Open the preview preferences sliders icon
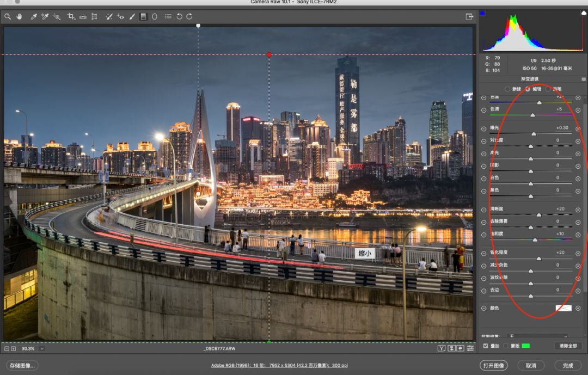 (470, 348)
